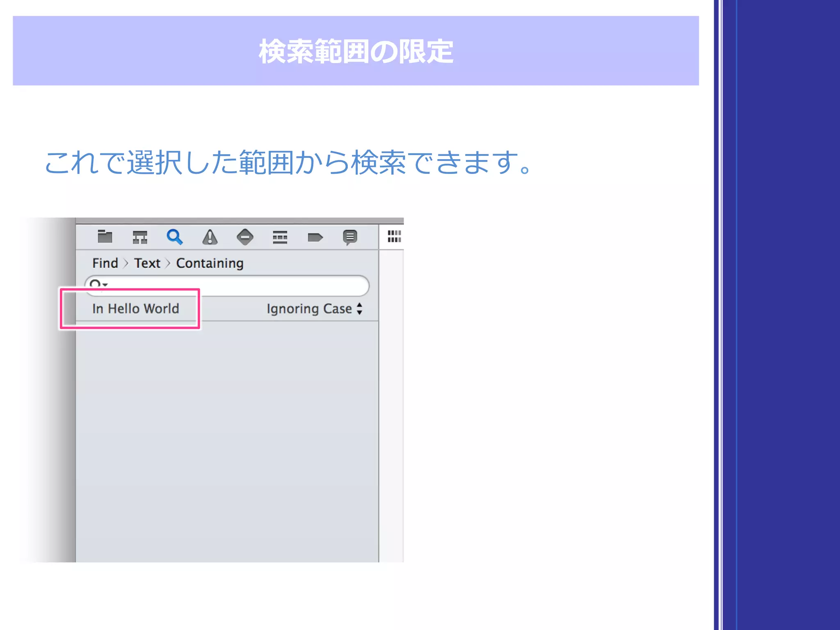
Task: Click the In Hello World search scope
Action: (136, 308)
